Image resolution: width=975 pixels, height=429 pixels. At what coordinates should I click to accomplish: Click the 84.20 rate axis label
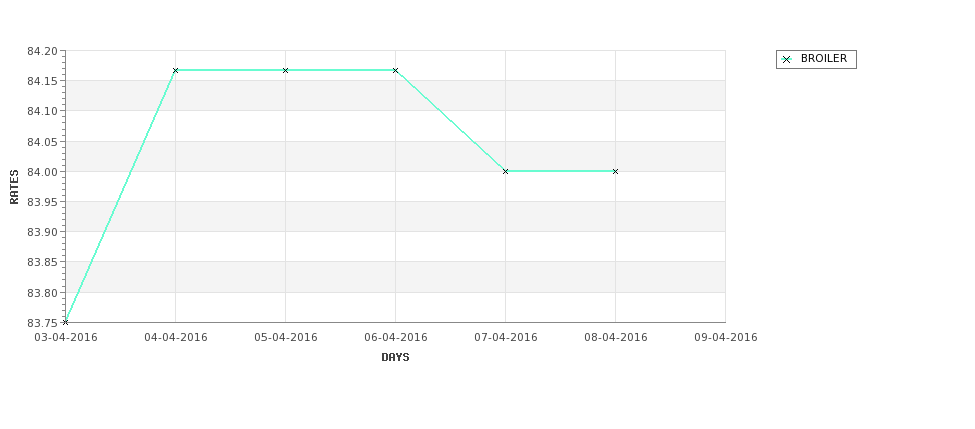pyautogui.click(x=42, y=51)
